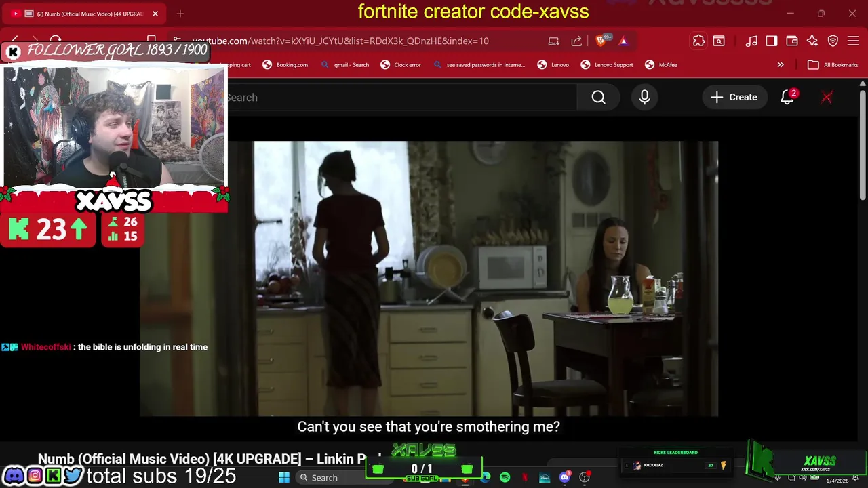The height and width of the screenshot is (488, 868).
Task: Open the Clock error bookmark
Action: (x=401, y=65)
